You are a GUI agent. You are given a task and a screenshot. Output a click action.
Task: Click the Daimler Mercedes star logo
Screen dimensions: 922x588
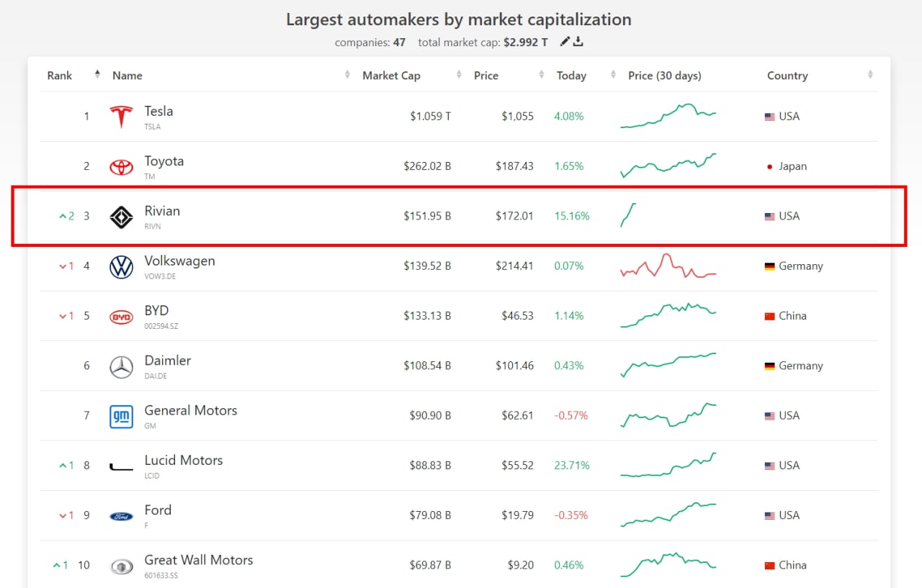(x=121, y=366)
